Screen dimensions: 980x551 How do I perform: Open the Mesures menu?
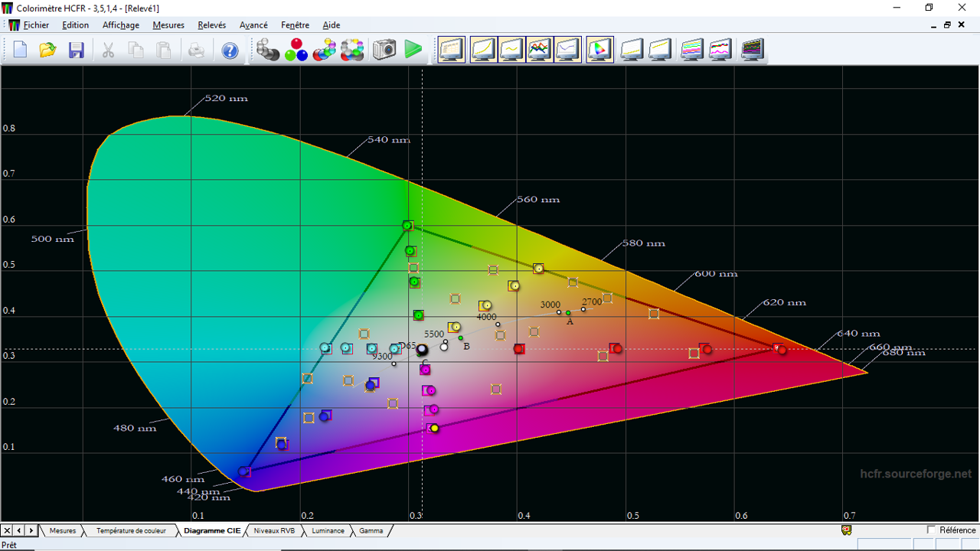[168, 25]
